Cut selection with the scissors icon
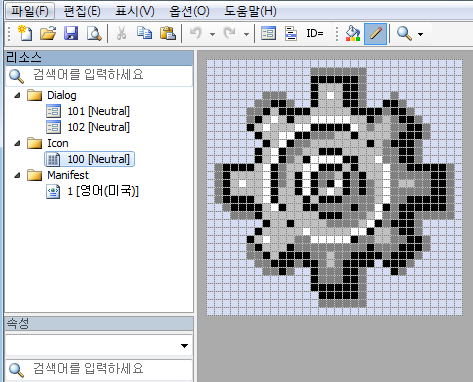 [121, 33]
